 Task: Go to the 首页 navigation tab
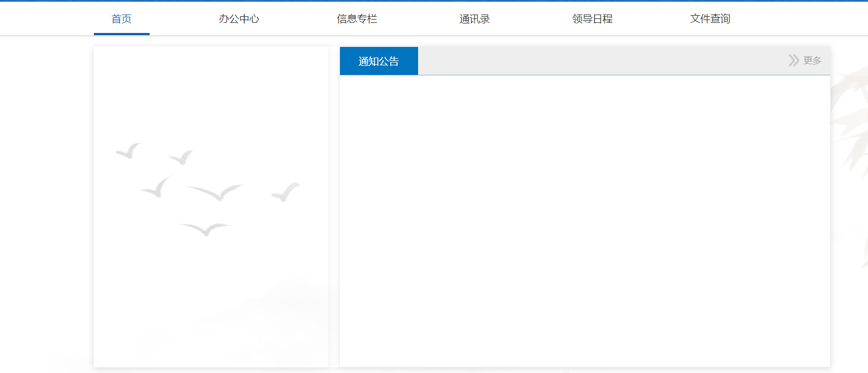click(122, 19)
